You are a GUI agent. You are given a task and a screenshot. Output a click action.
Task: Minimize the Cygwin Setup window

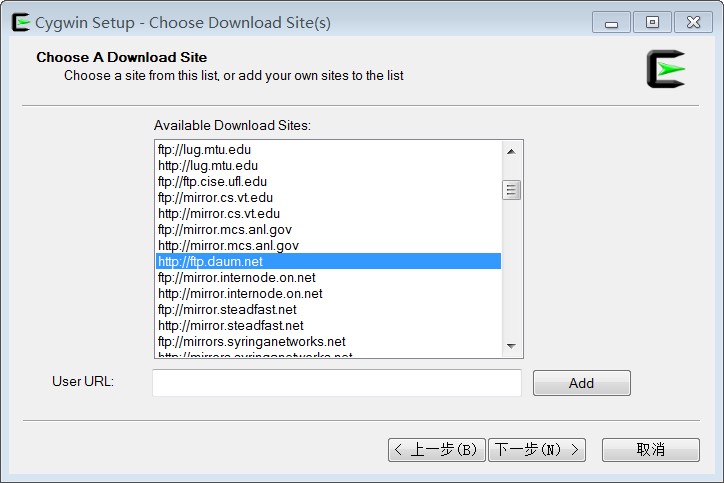point(611,23)
